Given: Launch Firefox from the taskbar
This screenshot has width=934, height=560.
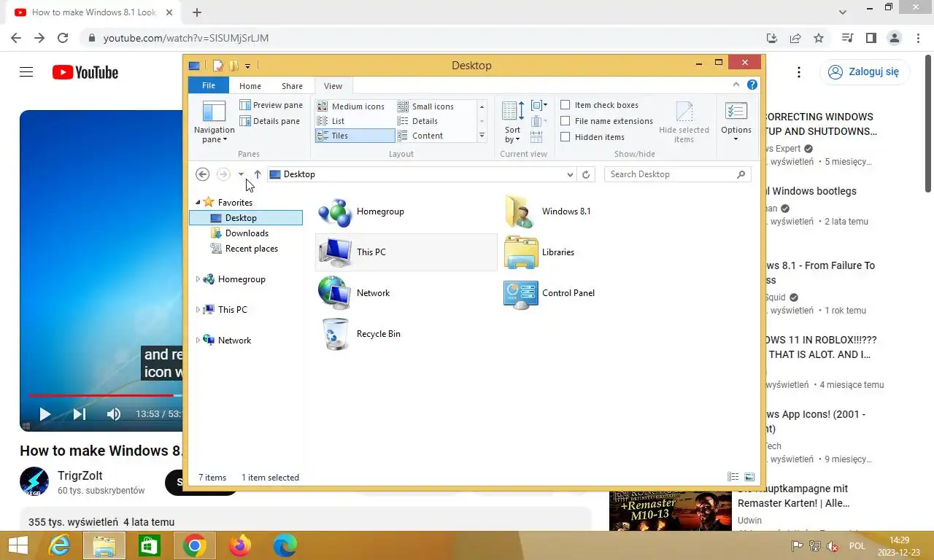Looking at the screenshot, I should (239, 545).
